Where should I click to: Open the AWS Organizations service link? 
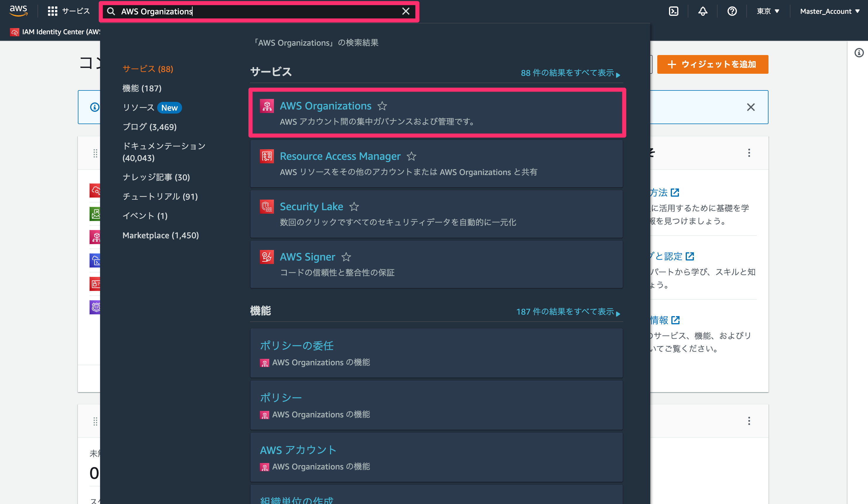[325, 106]
